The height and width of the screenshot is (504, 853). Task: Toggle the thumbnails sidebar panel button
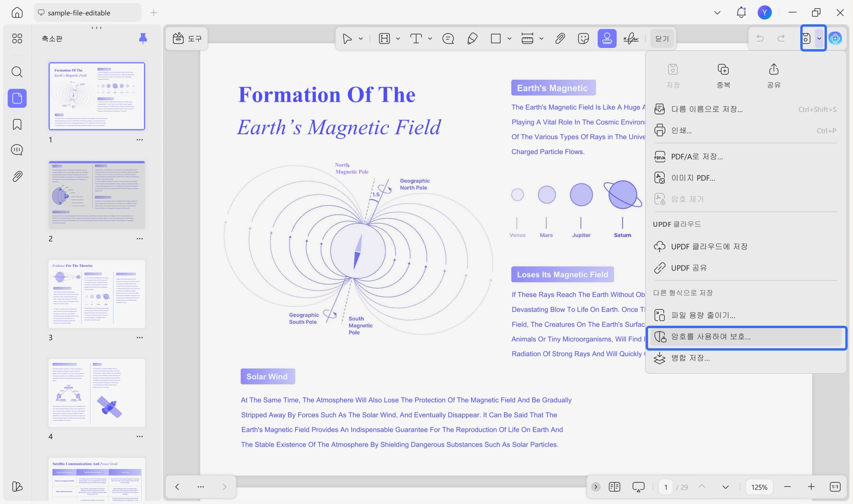pos(17,99)
